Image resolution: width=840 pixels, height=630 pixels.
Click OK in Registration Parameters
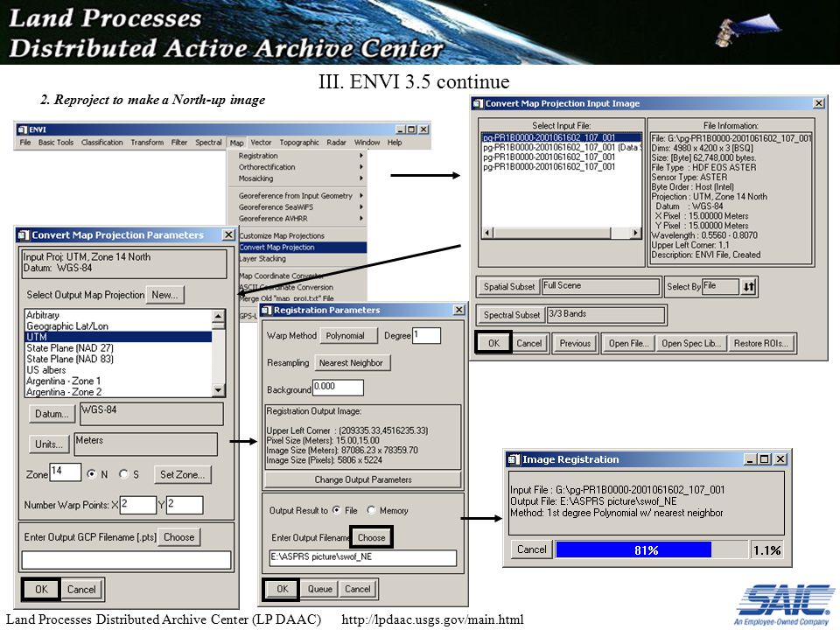[x=283, y=589]
